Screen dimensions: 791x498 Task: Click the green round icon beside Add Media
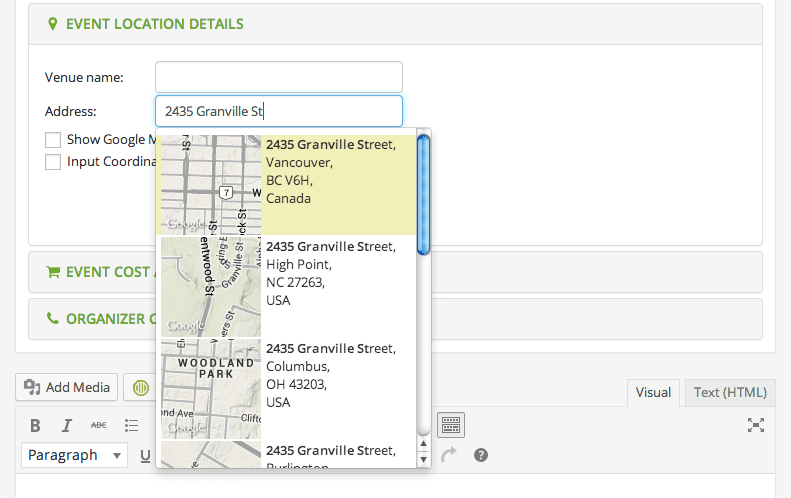[x=141, y=388]
